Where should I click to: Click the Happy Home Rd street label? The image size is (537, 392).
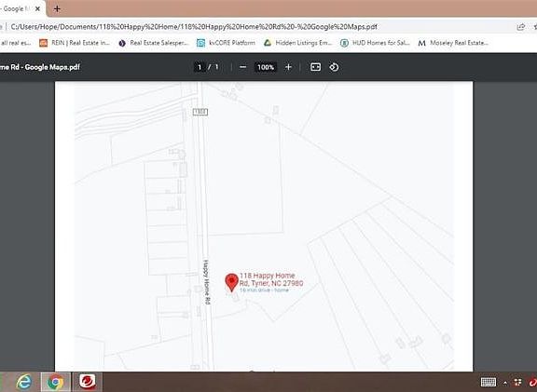(207, 282)
